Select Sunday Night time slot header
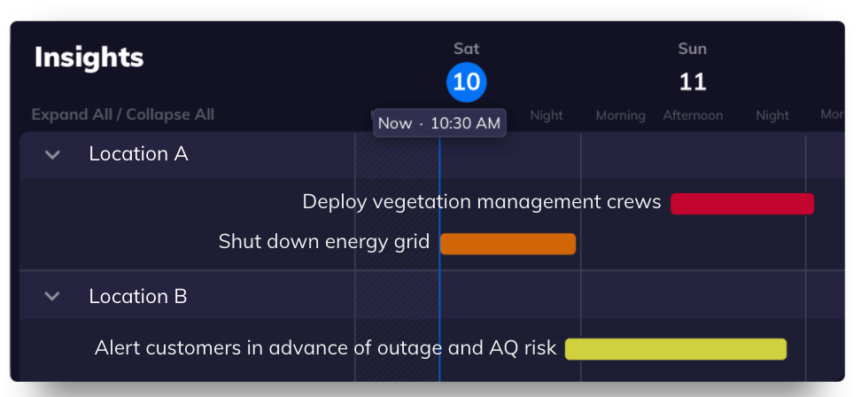Image resolution: width=868 pixels, height=397 pixels. point(772,115)
